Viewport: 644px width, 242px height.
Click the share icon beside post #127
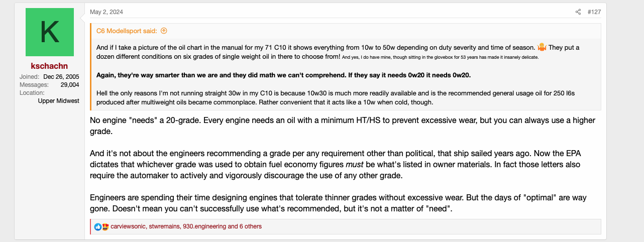click(x=578, y=12)
